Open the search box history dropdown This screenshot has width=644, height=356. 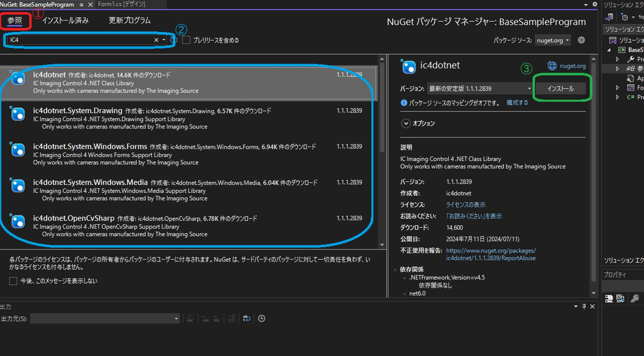pyautogui.click(x=164, y=40)
